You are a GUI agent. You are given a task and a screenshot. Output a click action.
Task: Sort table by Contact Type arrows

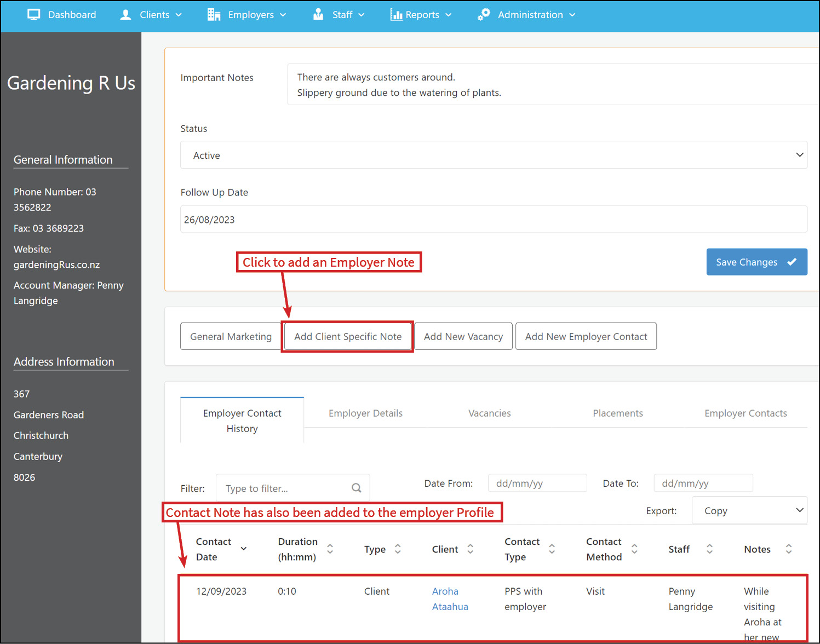click(x=552, y=549)
